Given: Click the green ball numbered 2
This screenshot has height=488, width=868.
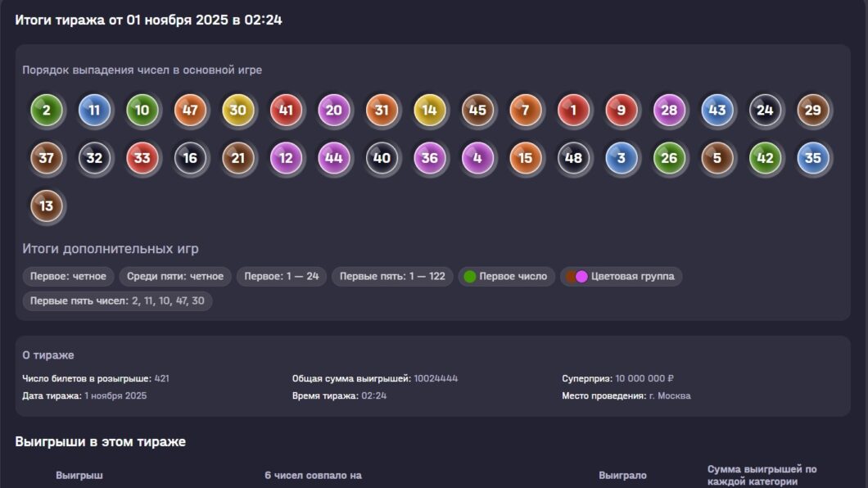Looking at the screenshot, I should [x=47, y=111].
